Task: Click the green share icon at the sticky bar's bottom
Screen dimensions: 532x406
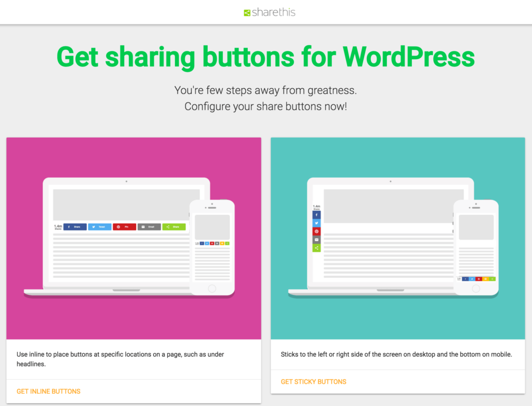Action: point(316,248)
